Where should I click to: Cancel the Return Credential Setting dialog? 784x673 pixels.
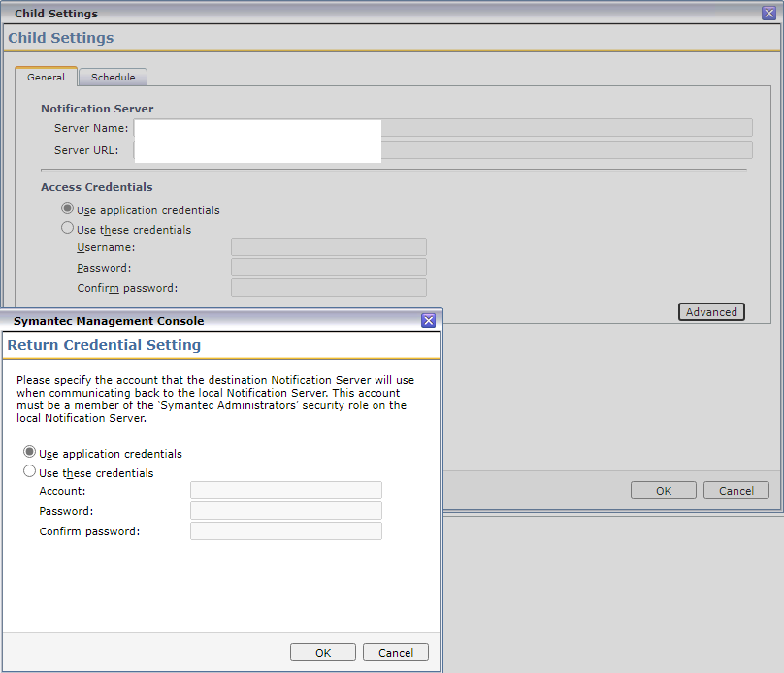[396, 652]
